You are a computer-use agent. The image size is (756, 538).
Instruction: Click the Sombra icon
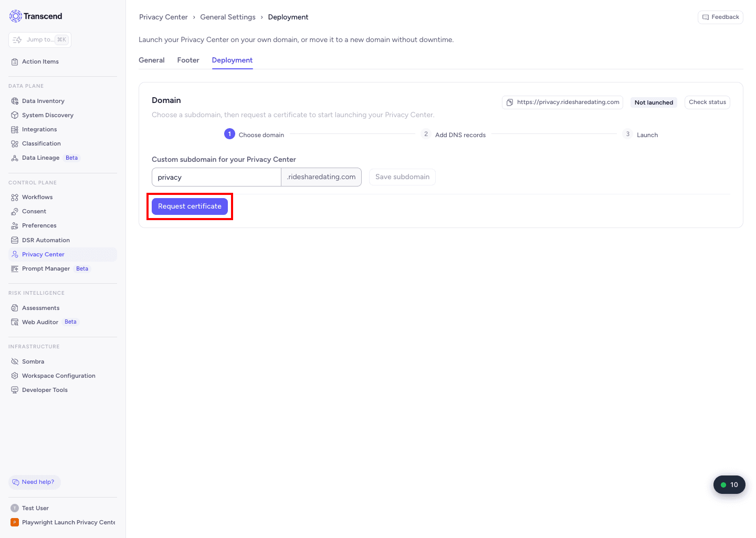click(x=15, y=361)
